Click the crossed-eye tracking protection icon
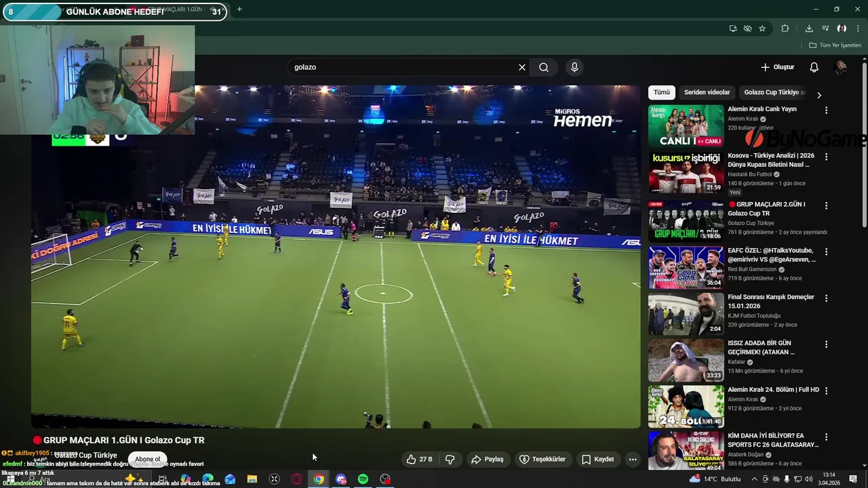The height and width of the screenshot is (488, 868). 747,28
